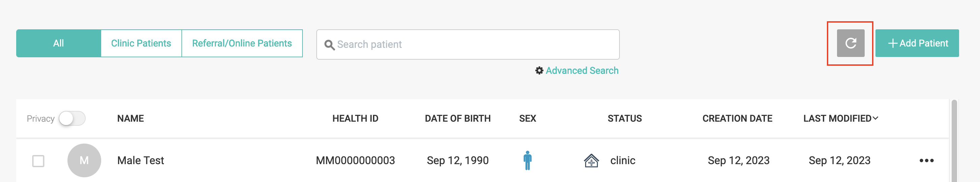
Task: Click the M avatar of Male Test
Action: click(x=84, y=160)
